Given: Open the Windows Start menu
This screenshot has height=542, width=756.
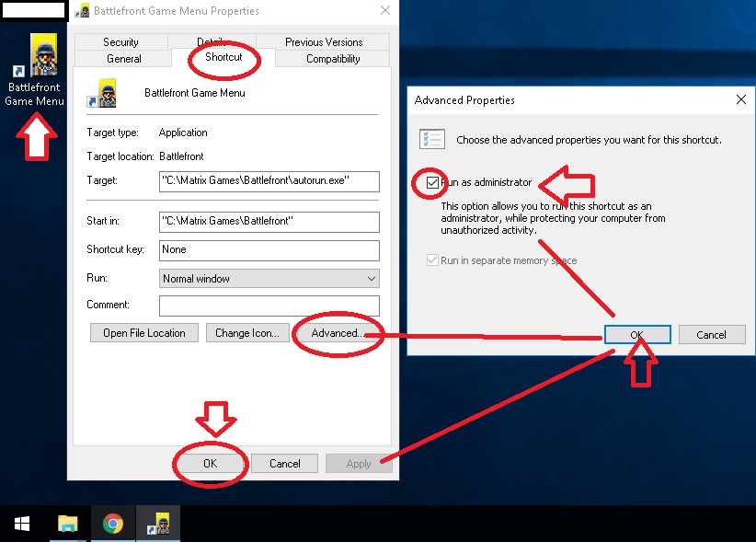Looking at the screenshot, I should (22, 524).
